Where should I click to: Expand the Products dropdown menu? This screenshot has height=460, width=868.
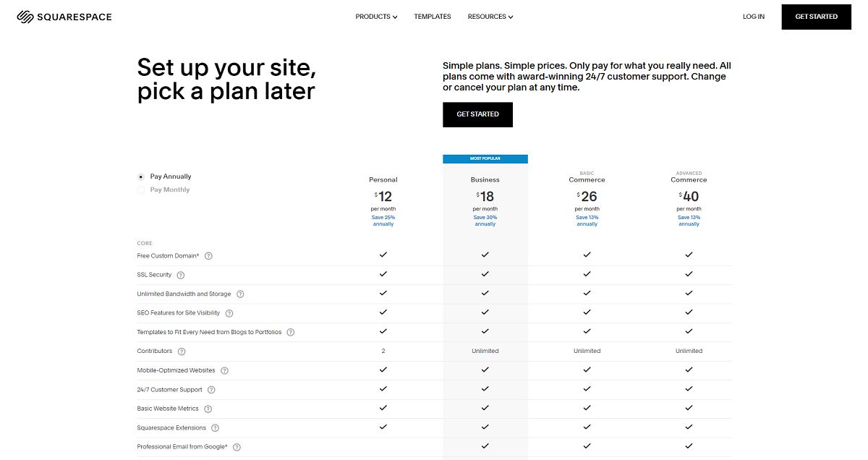(376, 17)
